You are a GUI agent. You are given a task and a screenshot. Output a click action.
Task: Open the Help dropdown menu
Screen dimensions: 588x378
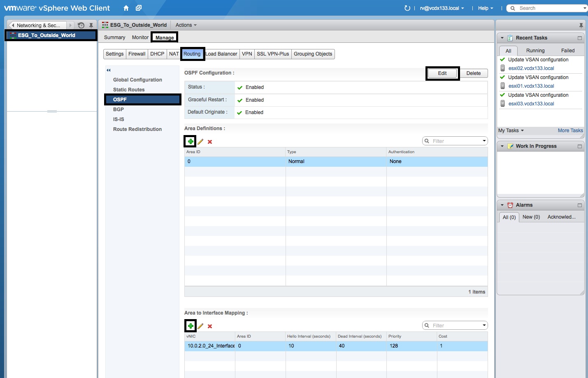[x=485, y=8]
